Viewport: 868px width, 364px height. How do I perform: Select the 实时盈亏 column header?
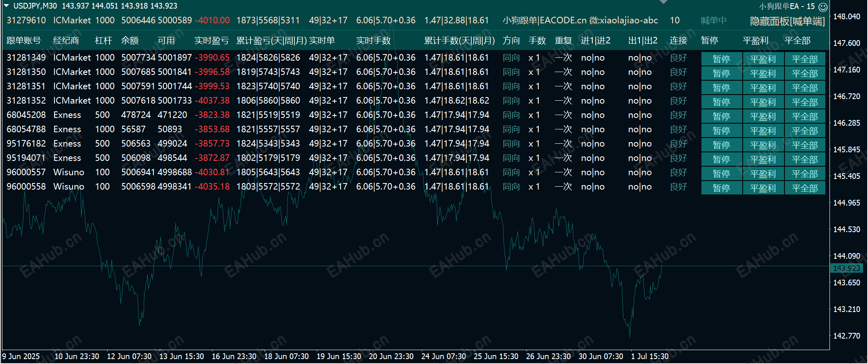(x=212, y=41)
